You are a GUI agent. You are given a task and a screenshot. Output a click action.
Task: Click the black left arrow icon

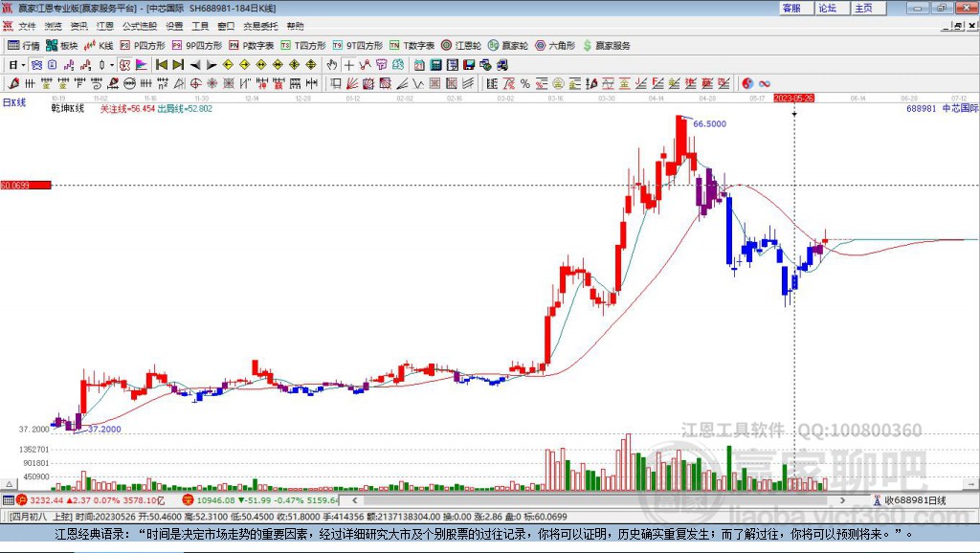(x=195, y=65)
